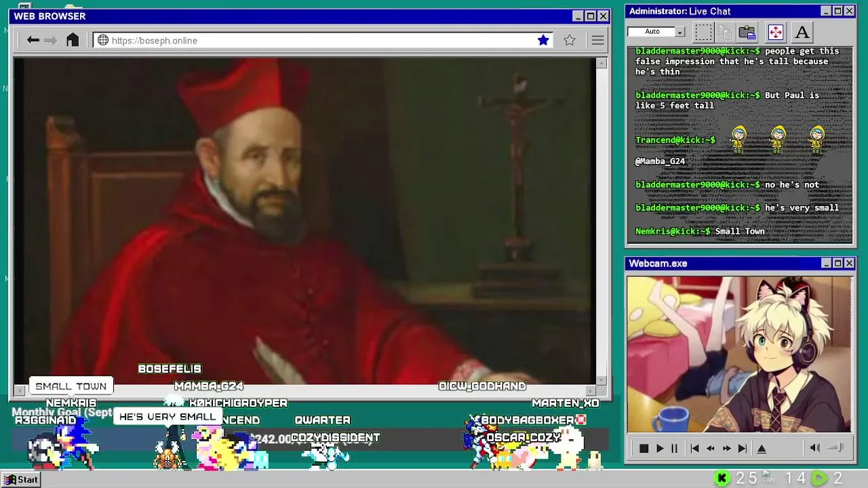Screen dimensions: 868x488
Task: Fast forward in Webcam.exe player
Action: (727, 448)
